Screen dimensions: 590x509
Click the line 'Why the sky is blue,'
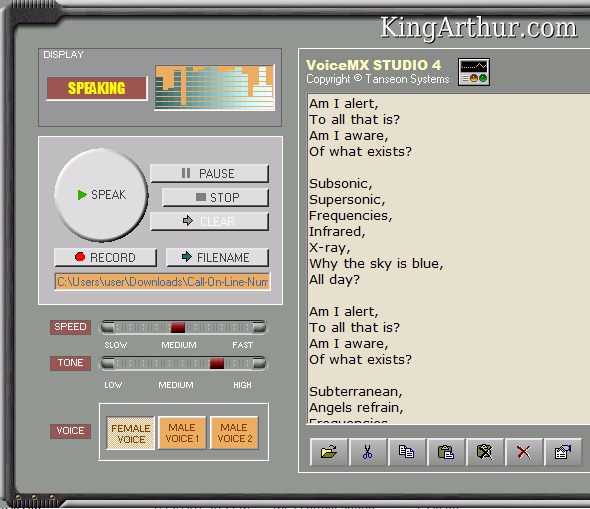click(376, 264)
